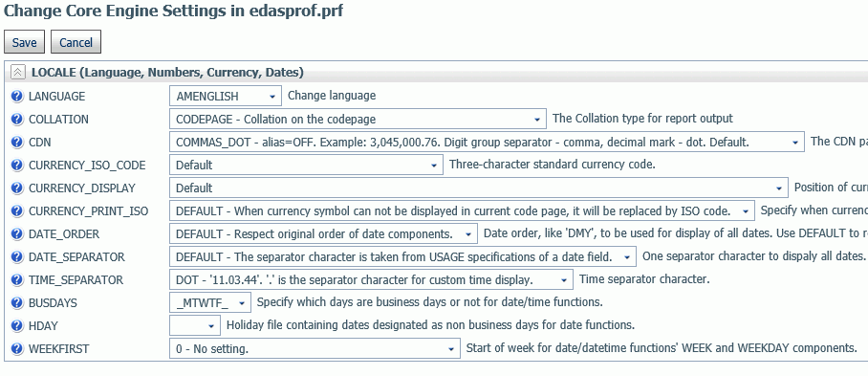Expand the CDN COMMAS_DOT dropdown
Viewport: 868px width, 376px height.
(487, 142)
